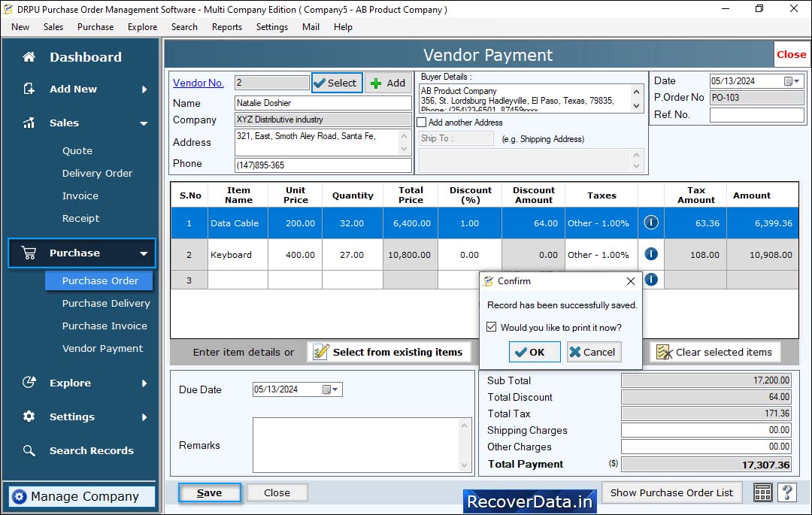812x515 pixels.
Task: Open the Taxes cell for Keyboard
Action: (601, 255)
